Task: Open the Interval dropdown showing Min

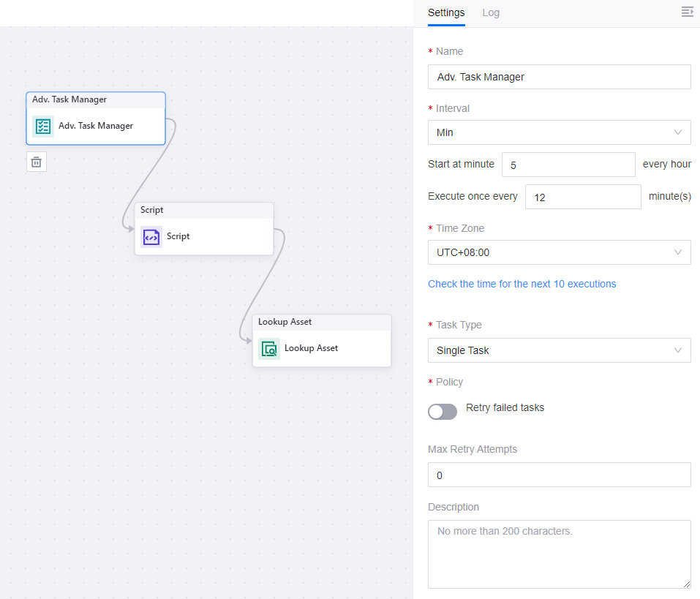Action: (559, 132)
